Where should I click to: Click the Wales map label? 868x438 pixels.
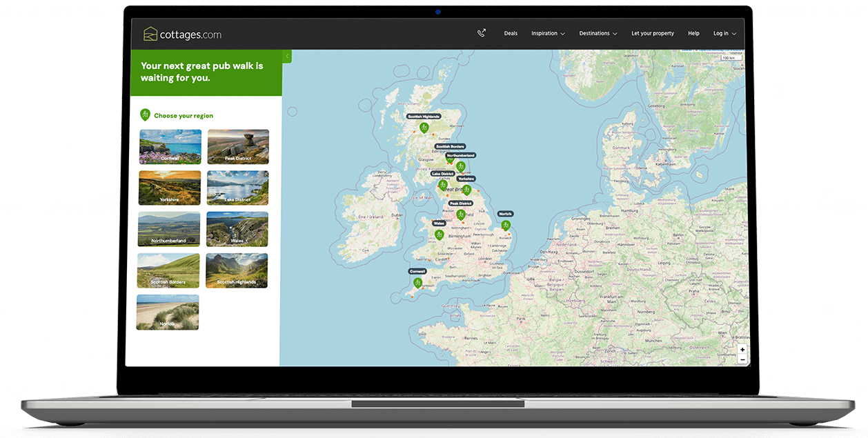(x=439, y=223)
